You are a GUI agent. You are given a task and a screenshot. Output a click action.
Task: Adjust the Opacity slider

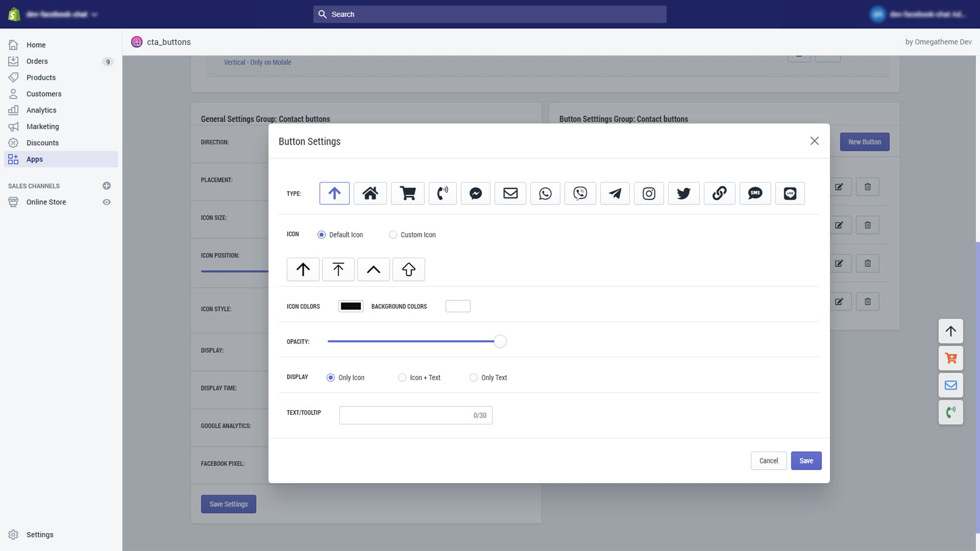[x=500, y=341]
